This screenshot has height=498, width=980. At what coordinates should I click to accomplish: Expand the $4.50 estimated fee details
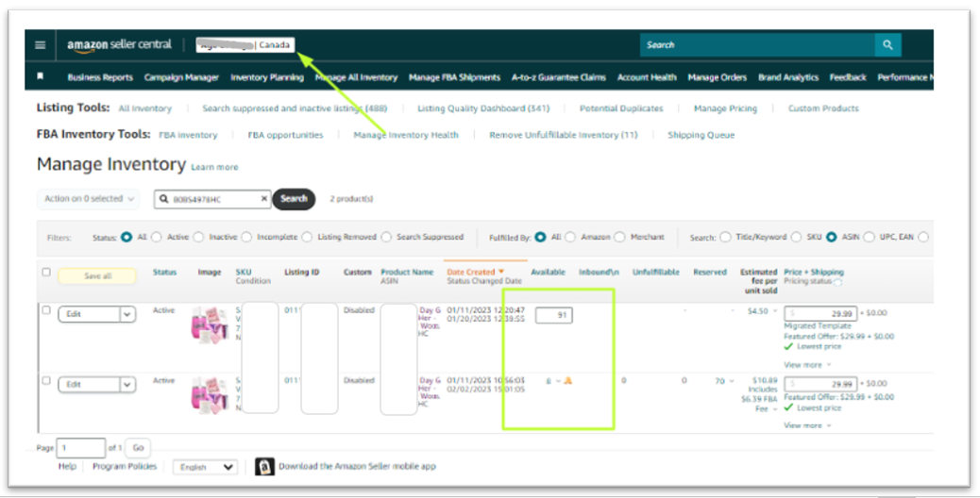point(776,311)
